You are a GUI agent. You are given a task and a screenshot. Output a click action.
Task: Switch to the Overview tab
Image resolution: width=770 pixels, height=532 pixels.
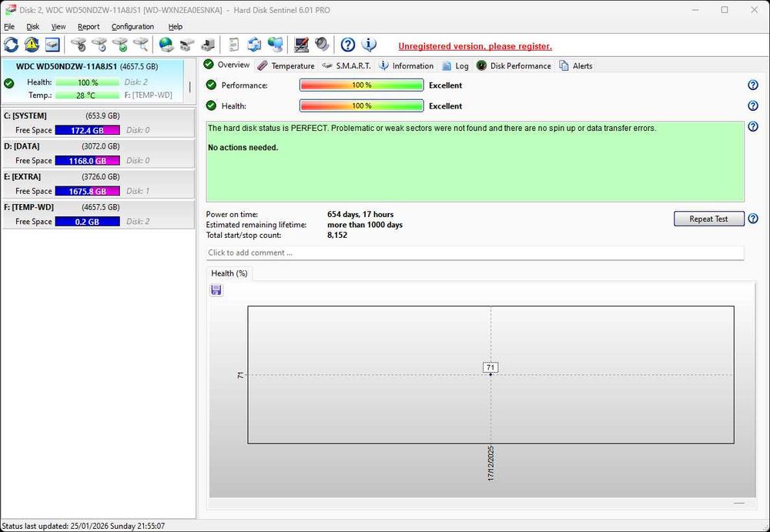click(227, 65)
